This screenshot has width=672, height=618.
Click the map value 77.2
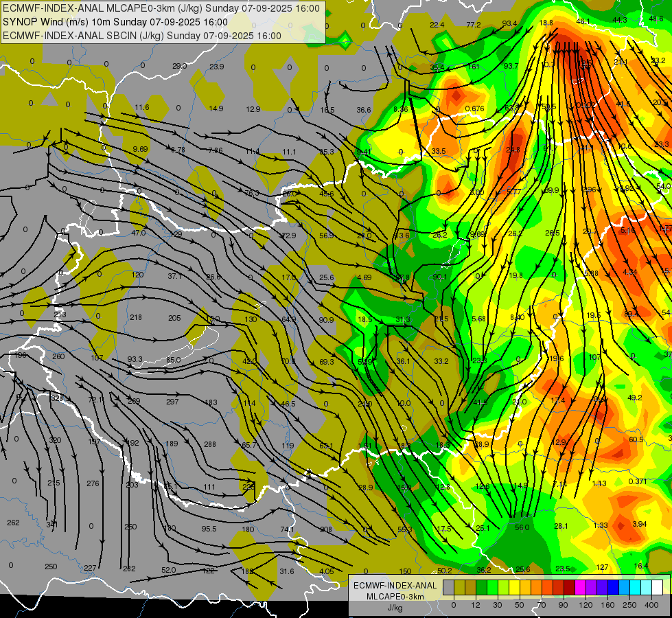(x=473, y=25)
